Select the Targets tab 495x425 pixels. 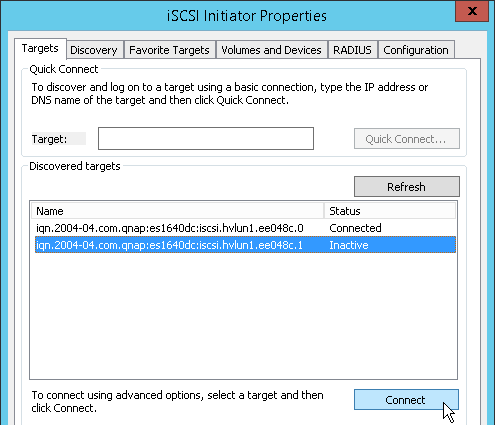coord(40,49)
